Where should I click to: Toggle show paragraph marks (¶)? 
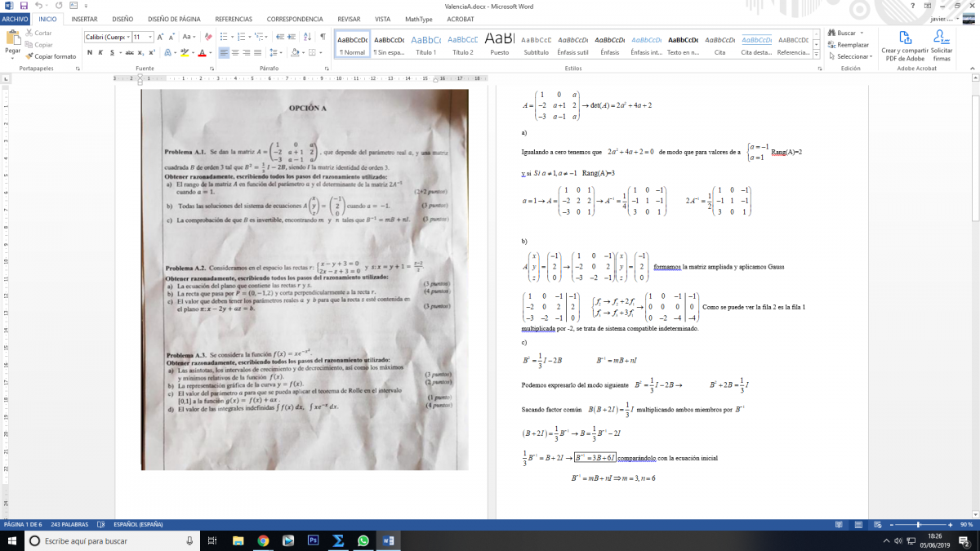coord(323,37)
